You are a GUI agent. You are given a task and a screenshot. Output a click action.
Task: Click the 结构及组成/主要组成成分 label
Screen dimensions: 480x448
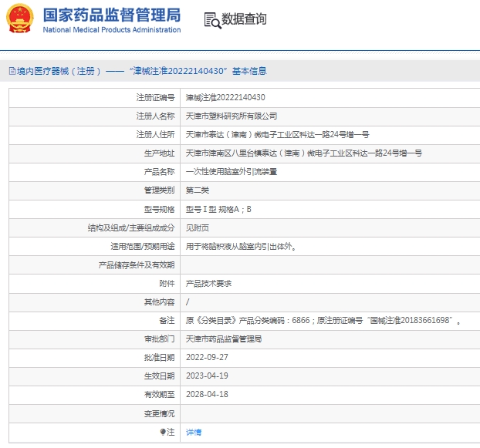click(131, 227)
